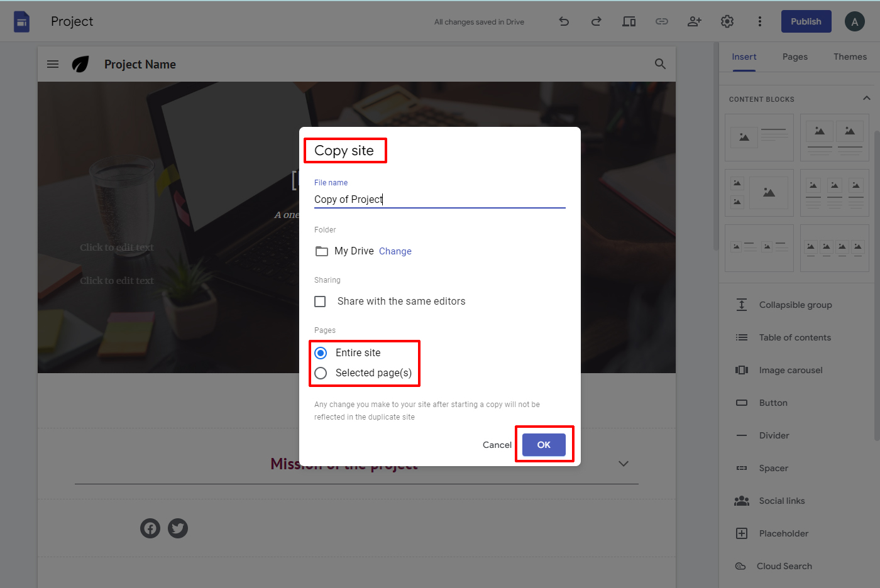Screen dimensions: 880x588
Task: Click the Facebook social link icon
Action: (150, 528)
